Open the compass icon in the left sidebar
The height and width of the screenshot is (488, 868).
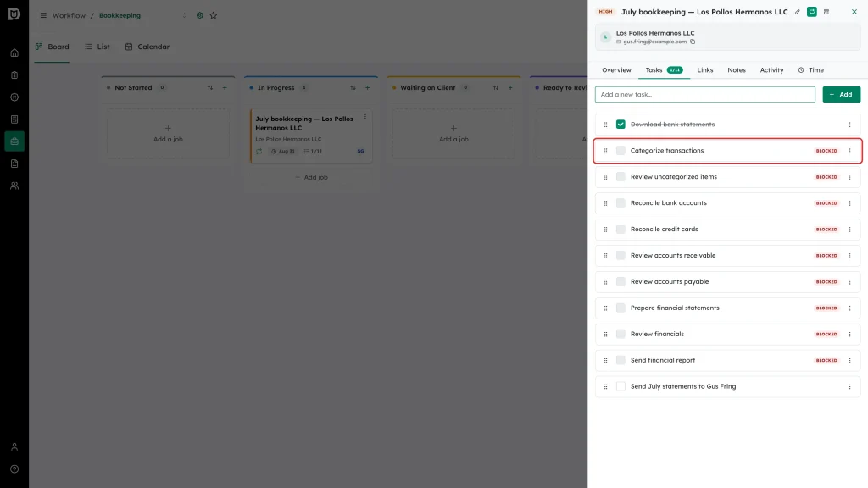14,97
